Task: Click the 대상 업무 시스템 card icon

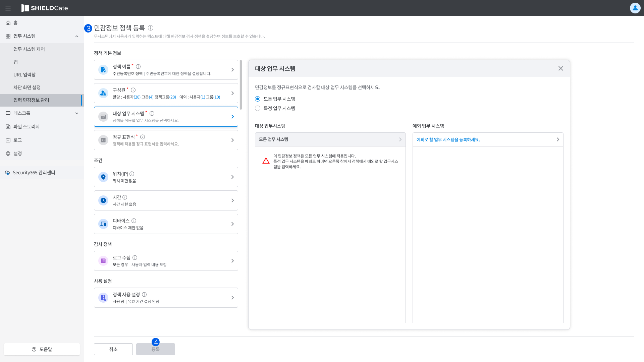Action: click(x=103, y=117)
